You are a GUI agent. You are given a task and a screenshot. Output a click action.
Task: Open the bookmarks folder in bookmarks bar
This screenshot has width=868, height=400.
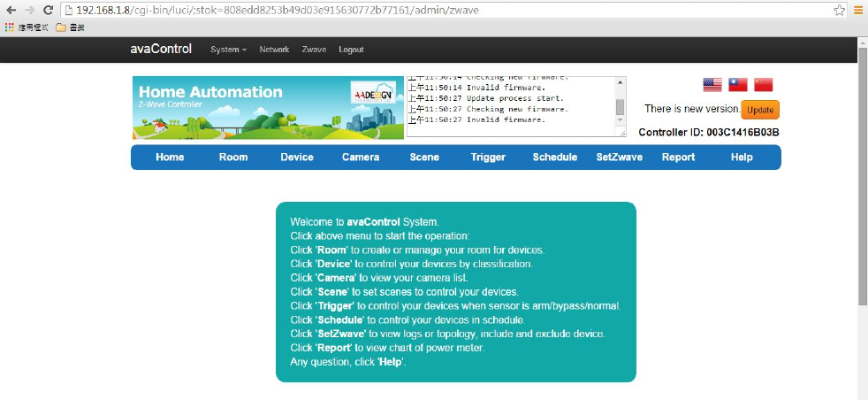(x=70, y=27)
